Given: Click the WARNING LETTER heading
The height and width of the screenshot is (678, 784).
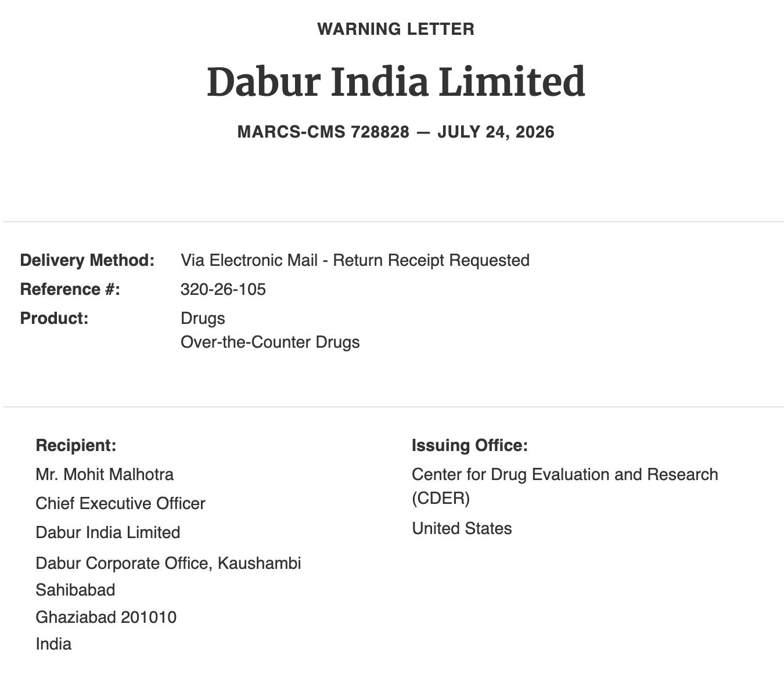Looking at the screenshot, I should [x=395, y=29].
